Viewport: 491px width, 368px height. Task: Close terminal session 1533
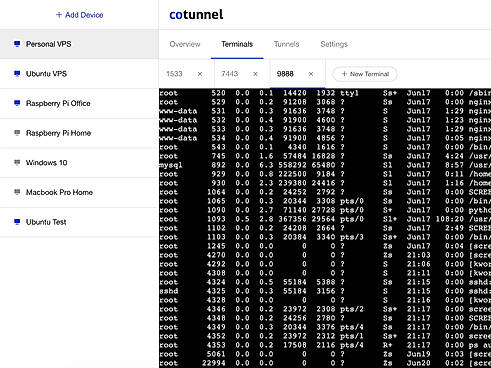point(200,74)
